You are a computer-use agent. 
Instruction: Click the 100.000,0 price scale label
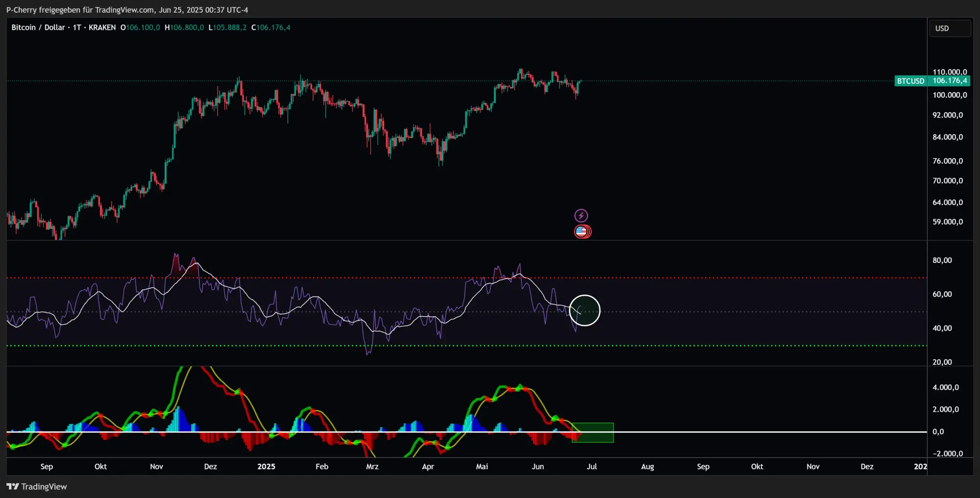pyautogui.click(x=949, y=95)
